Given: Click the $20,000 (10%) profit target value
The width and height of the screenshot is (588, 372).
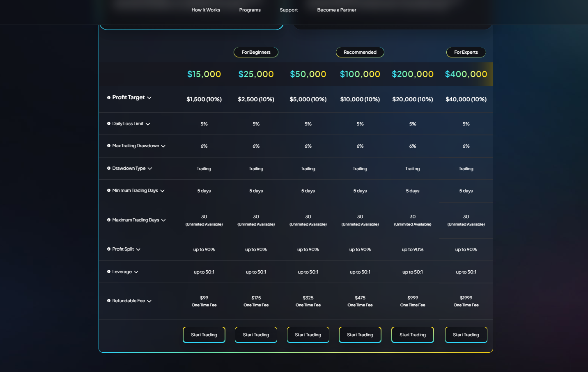Looking at the screenshot, I should tap(413, 99).
